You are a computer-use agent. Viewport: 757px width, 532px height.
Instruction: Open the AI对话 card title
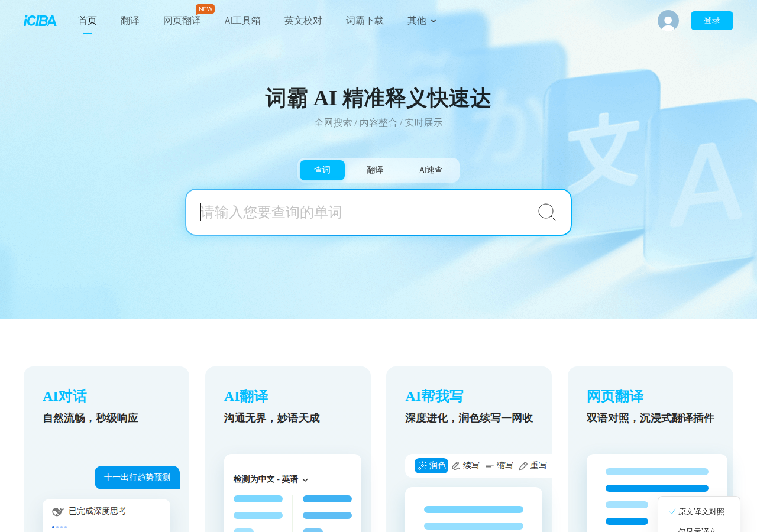click(x=64, y=396)
